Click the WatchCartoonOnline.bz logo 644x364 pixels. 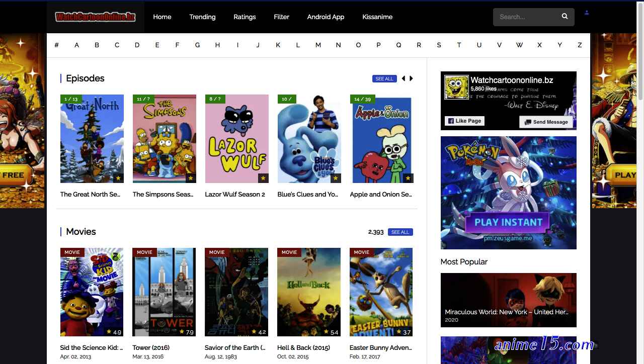(96, 17)
